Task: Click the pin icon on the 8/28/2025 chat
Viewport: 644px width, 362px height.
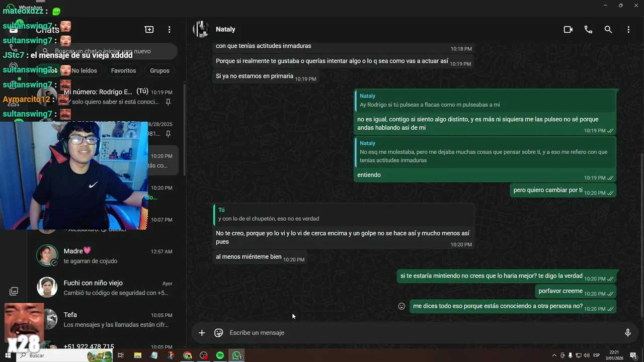Action: (x=168, y=134)
